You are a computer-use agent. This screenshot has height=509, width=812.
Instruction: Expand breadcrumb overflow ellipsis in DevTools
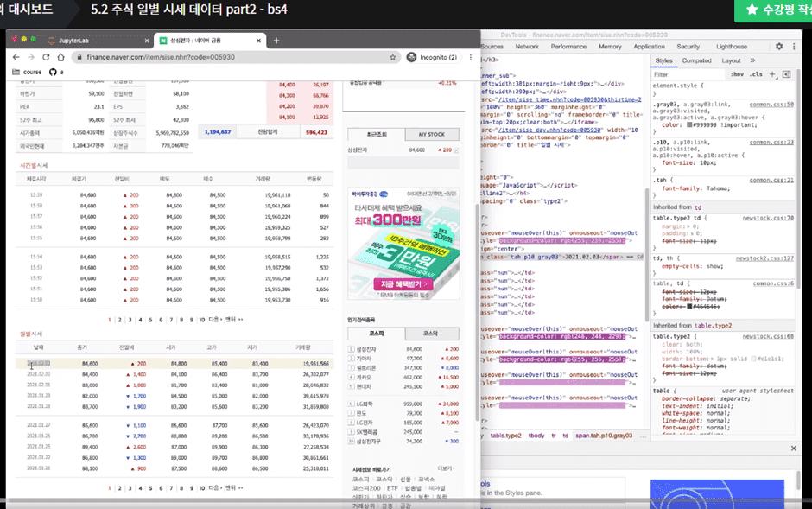[x=644, y=436]
